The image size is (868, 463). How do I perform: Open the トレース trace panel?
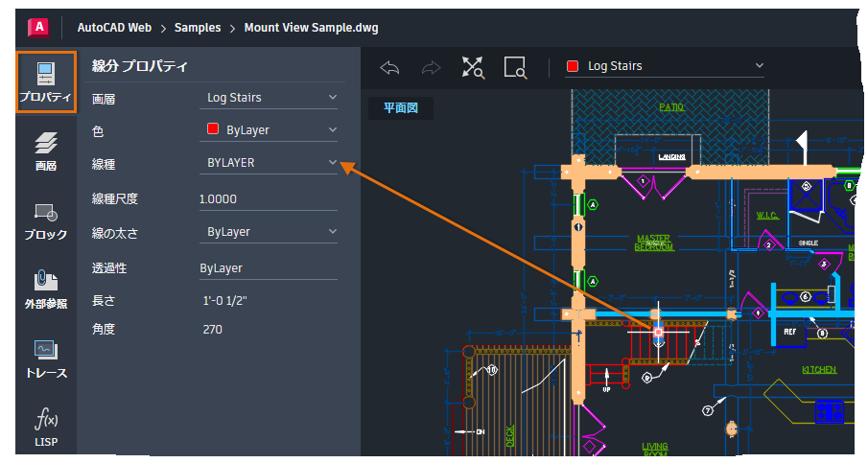(x=46, y=359)
